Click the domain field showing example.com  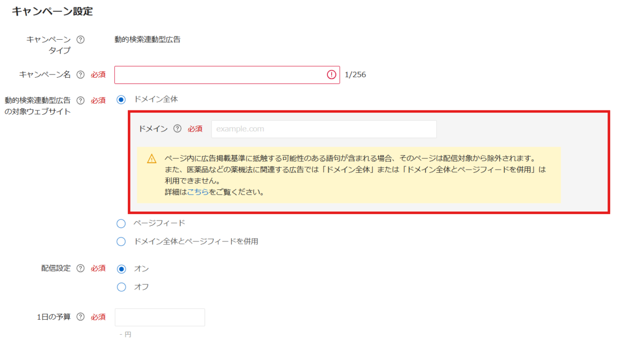(x=324, y=129)
